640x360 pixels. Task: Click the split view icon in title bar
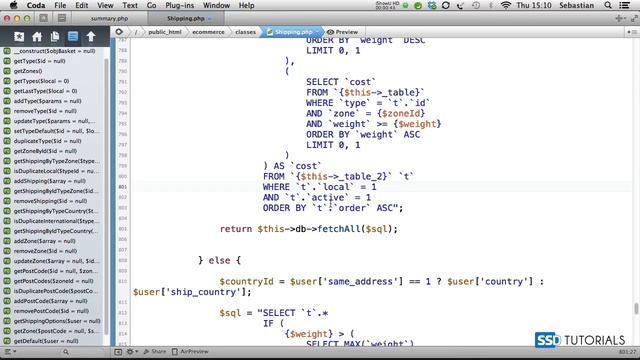[62, 18]
